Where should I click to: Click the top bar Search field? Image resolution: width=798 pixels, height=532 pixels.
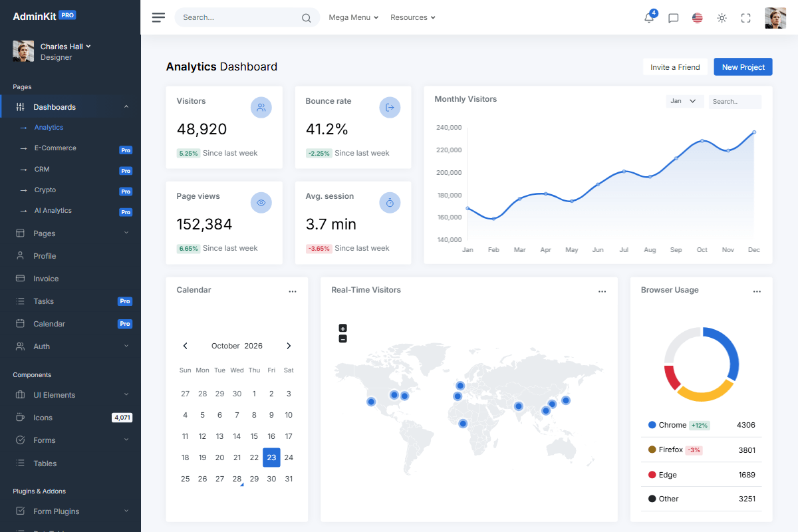247,17
